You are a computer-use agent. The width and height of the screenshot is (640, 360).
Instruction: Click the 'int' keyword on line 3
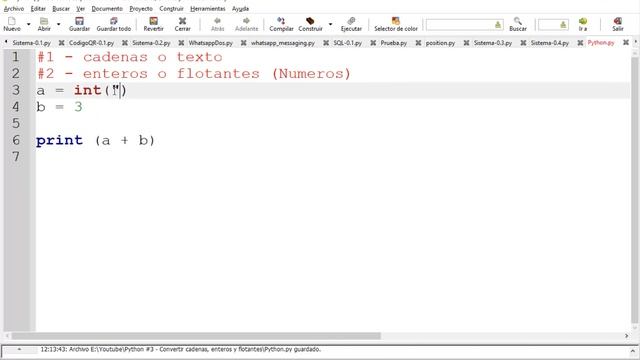(87, 90)
